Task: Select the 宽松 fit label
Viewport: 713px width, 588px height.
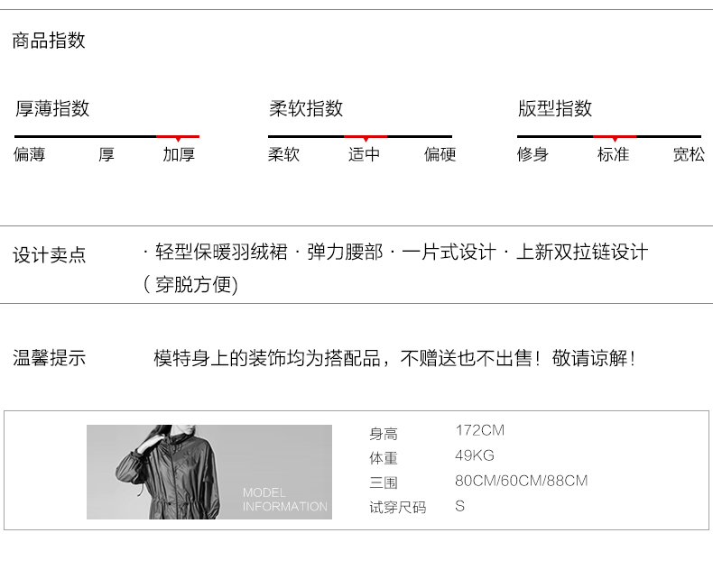Action: pos(689,154)
